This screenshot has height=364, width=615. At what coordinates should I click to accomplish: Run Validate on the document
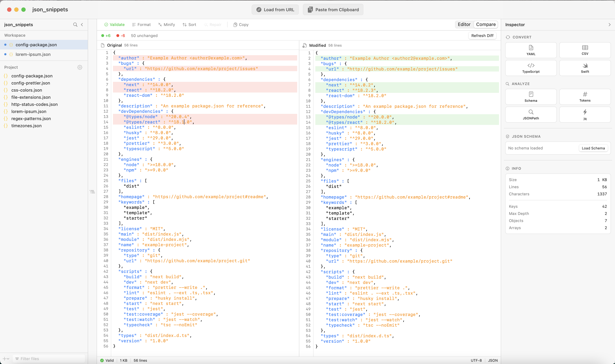[x=114, y=25]
